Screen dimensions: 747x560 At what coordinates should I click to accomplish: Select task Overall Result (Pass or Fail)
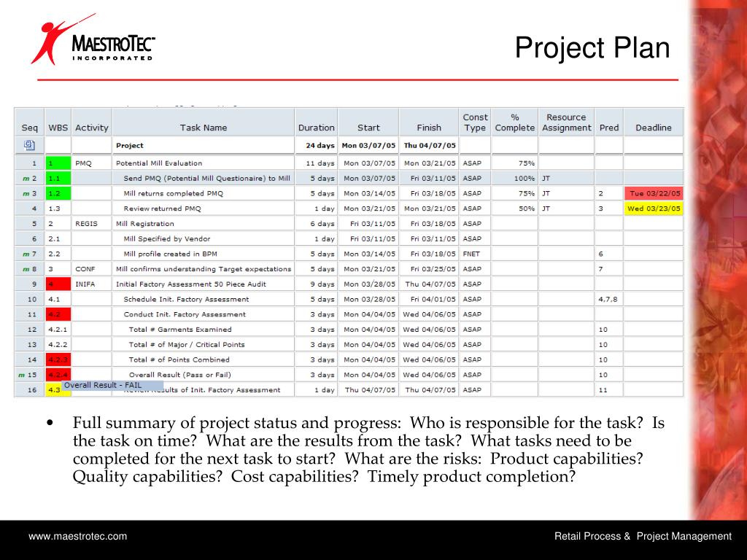180,375
